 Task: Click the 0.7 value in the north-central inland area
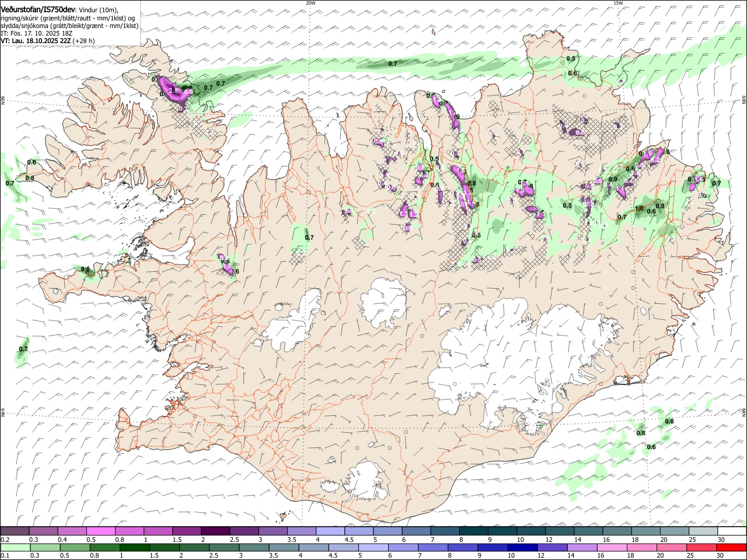(x=309, y=237)
